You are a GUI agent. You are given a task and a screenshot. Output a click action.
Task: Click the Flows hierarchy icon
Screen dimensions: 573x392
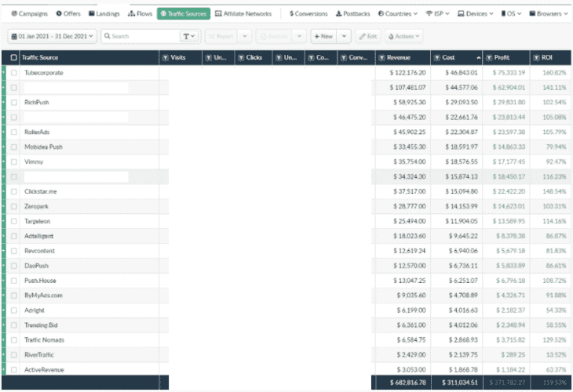(131, 13)
